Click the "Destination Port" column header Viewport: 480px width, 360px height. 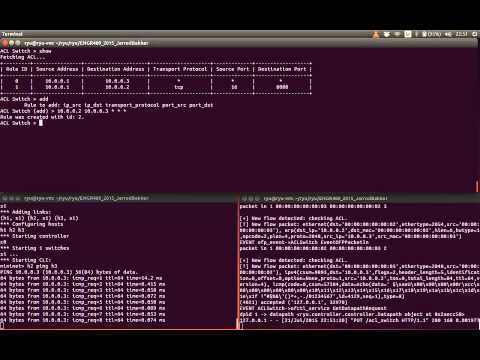pyautogui.click(x=282, y=69)
